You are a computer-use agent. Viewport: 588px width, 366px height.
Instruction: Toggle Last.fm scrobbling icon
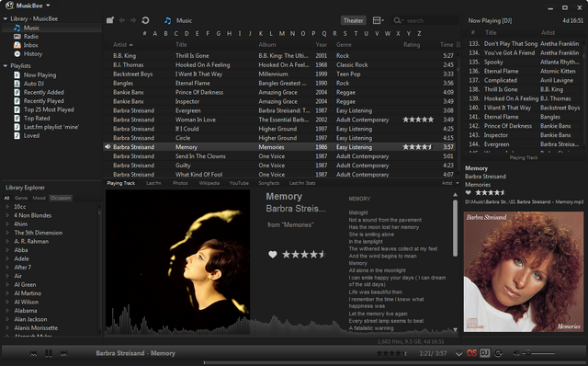(x=471, y=353)
